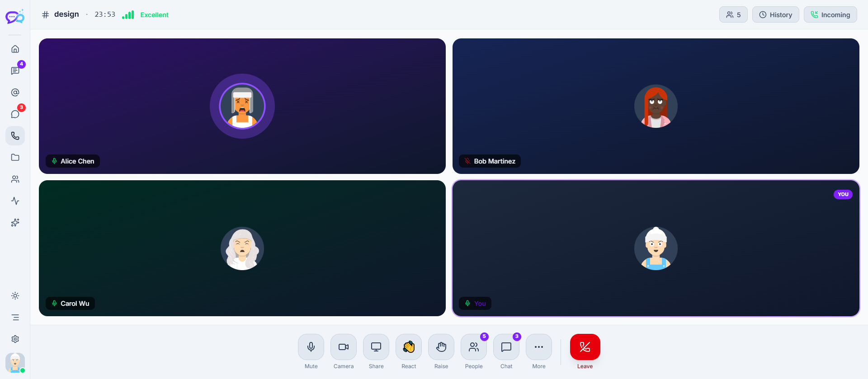The image size is (868, 379).
Task: Click the YOU badge on your tile
Action: point(843,194)
